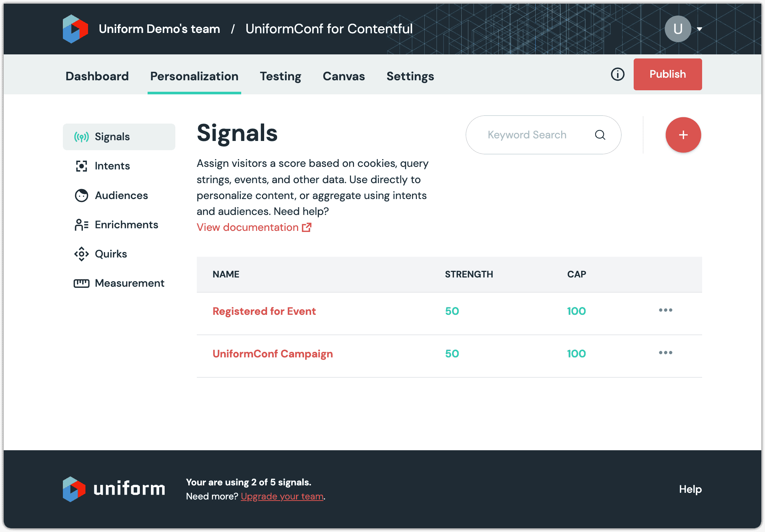Screen dimensions: 765x532
Task: Switch to the Testing tab
Action: pyautogui.click(x=280, y=76)
